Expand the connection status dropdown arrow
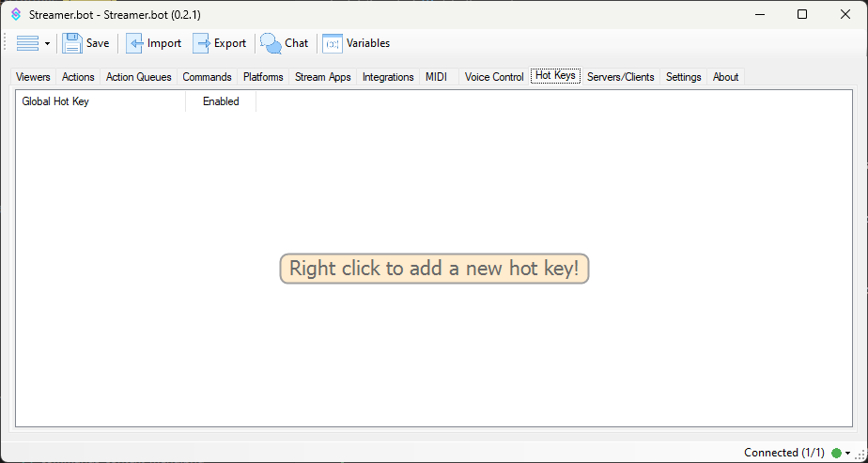 (x=847, y=453)
